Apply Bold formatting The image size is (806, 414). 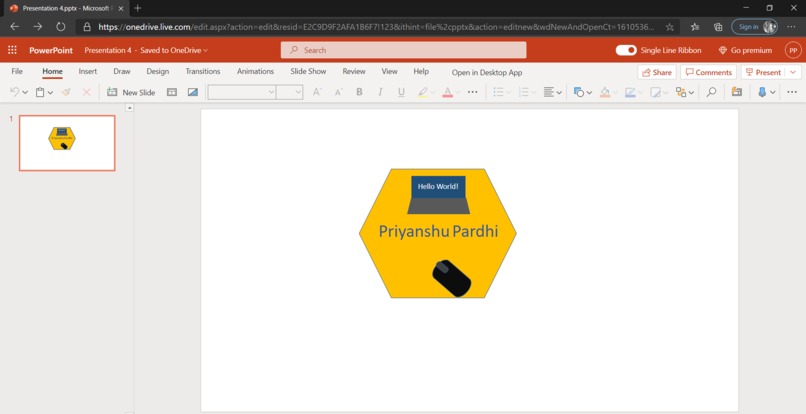(359, 92)
